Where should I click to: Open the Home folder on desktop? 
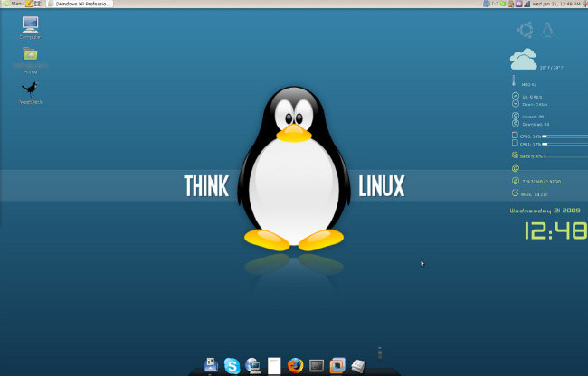pyautogui.click(x=30, y=58)
